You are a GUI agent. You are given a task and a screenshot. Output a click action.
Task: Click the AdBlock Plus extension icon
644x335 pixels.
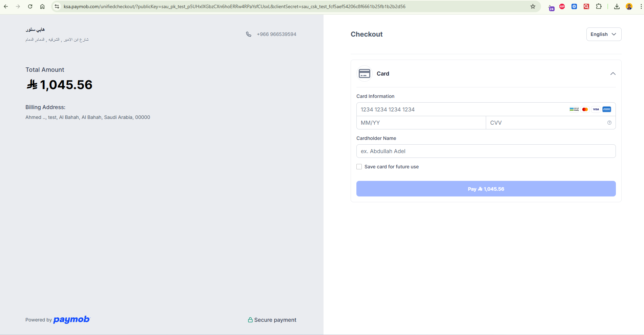click(x=562, y=6)
